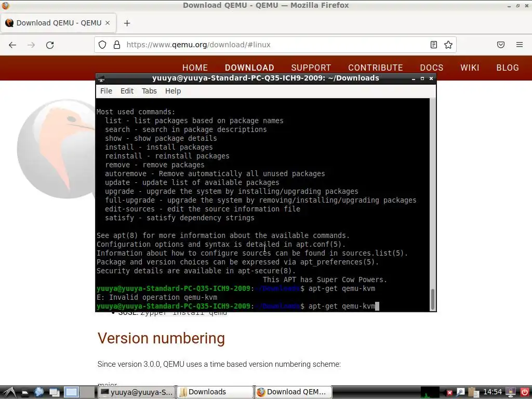
Task: Select the Download QEMU - QEMU tab
Action: coord(58,23)
